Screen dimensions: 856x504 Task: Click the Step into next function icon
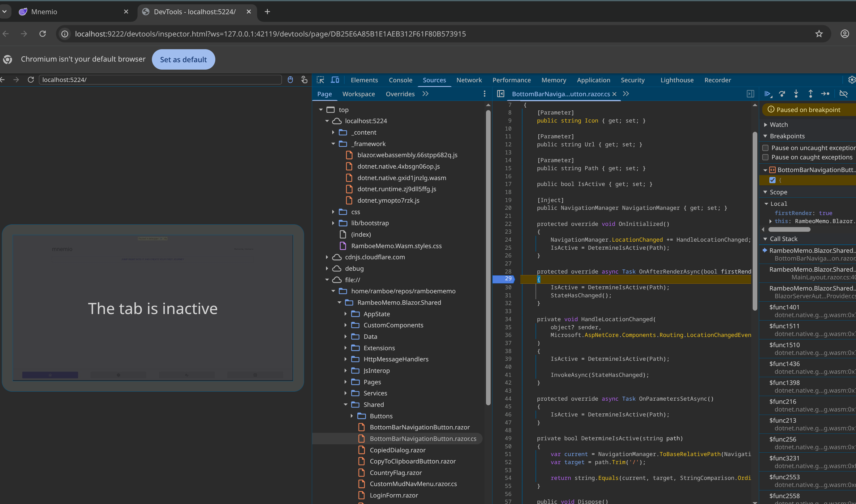796,94
